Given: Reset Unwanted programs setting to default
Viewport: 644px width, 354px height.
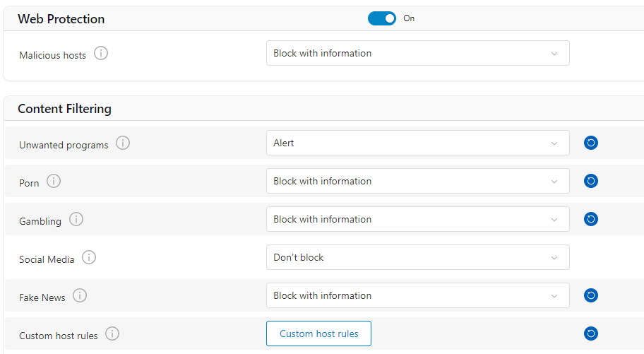Looking at the screenshot, I should tap(590, 143).
